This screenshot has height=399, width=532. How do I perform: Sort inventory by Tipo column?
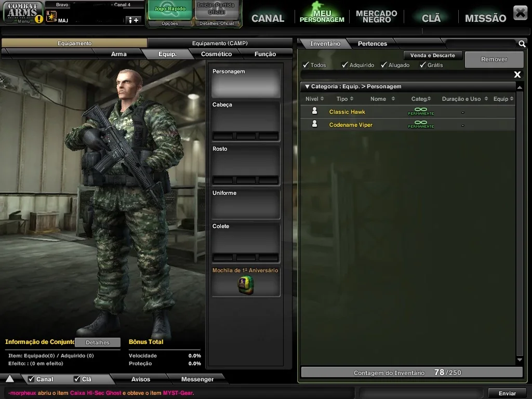pos(345,99)
